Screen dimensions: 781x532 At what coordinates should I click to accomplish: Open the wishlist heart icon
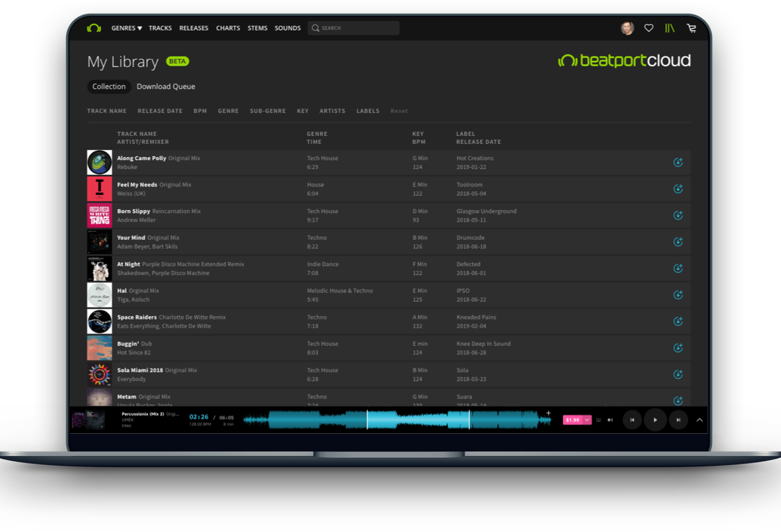(x=648, y=28)
